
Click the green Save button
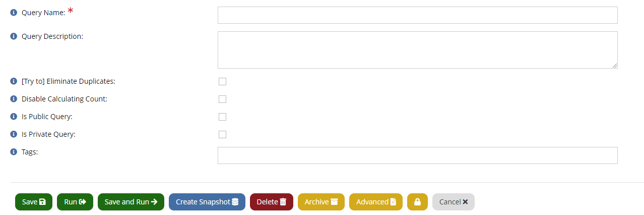click(34, 202)
